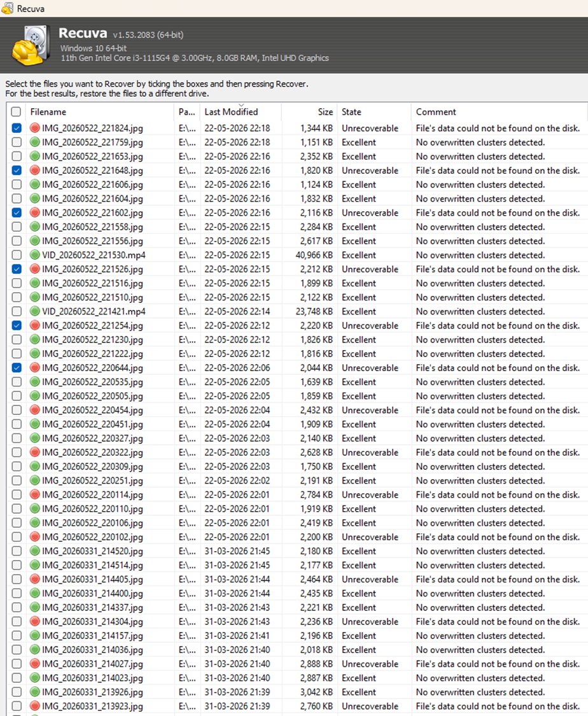Click green status dot of IMG_20260331_214157.jpg
Image resolution: width=588 pixels, height=716 pixels.
click(x=35, y=636)
